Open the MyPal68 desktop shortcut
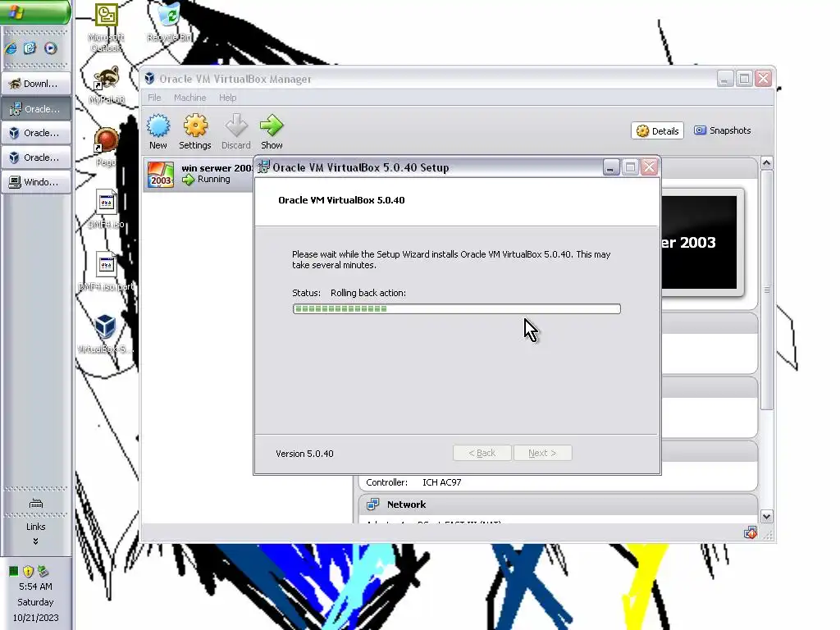The width and height of the screenshot is (840, 630). 106,84
